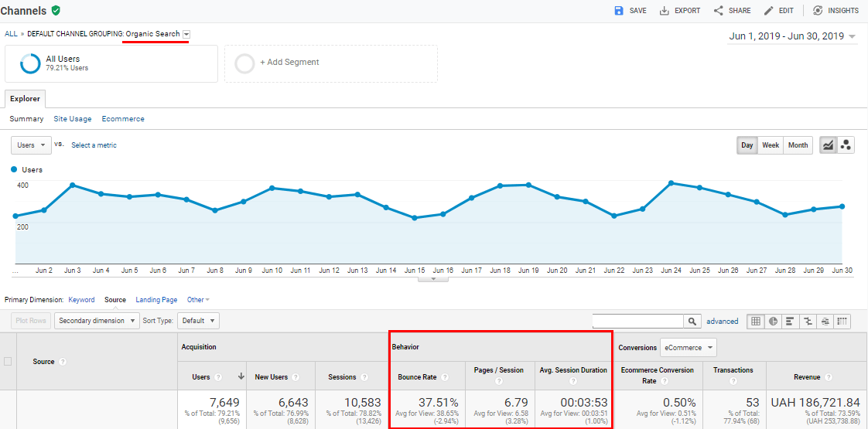Open the Secondary dimension dropdown

[97, 321]
